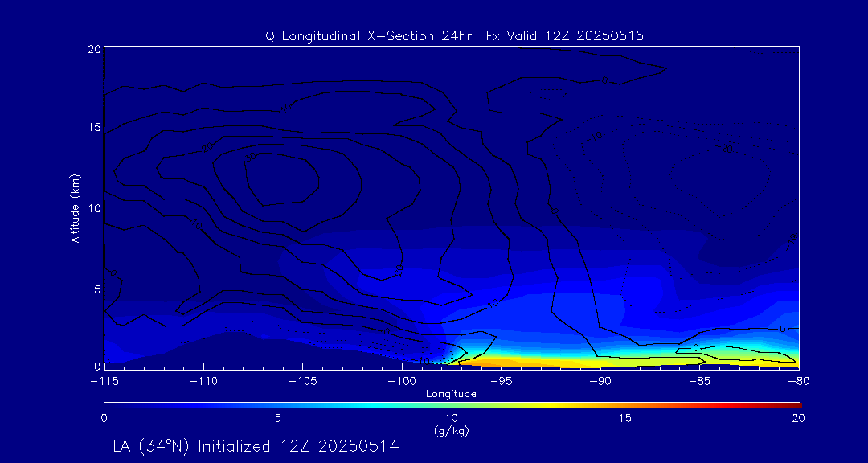The height and width of the screenshot is (463, 868).
Task: Select the "Altitude (km)" y-axis label
Action: (x=76, y=207)
